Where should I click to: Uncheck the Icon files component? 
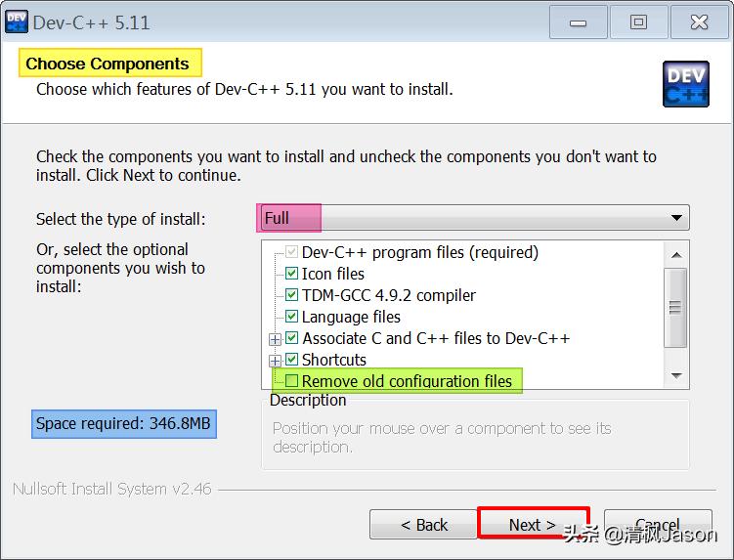[291, 274]
